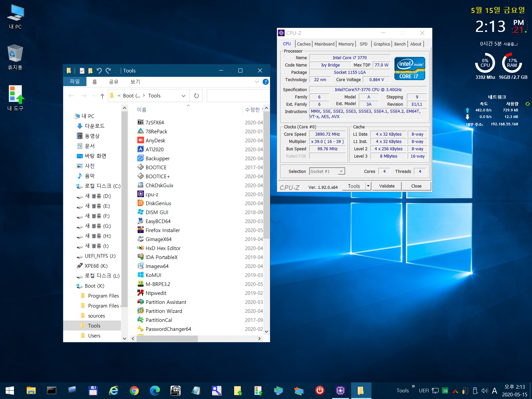Launch Google Chrome from the taskbar
The width and height of the screenshot is (532, 399).
134,390
